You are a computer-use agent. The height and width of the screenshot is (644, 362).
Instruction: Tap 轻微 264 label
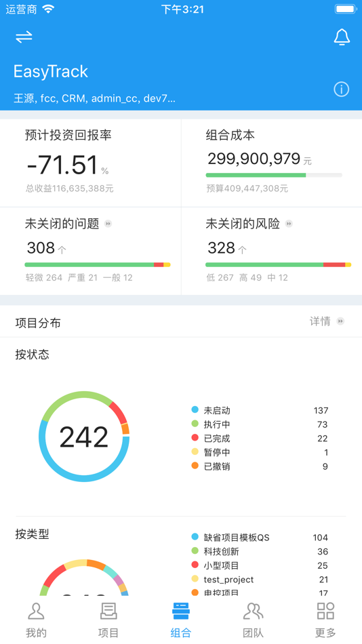pyautogui.click(x=44, y=278)
